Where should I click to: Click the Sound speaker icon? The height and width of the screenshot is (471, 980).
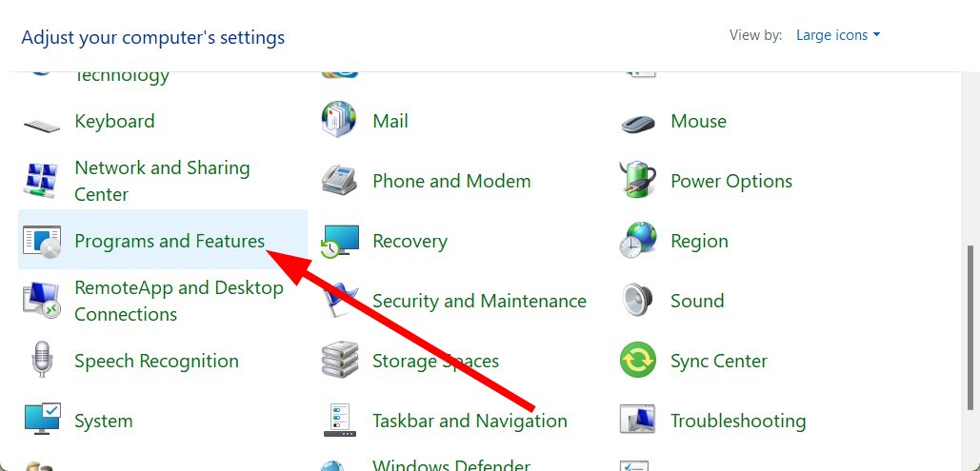point(637,301)
